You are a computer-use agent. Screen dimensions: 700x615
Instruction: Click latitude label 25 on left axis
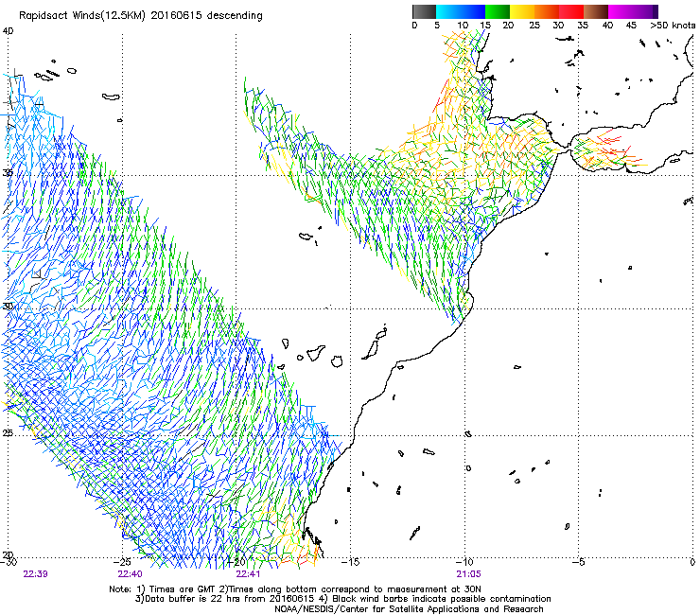coord(8,433)
